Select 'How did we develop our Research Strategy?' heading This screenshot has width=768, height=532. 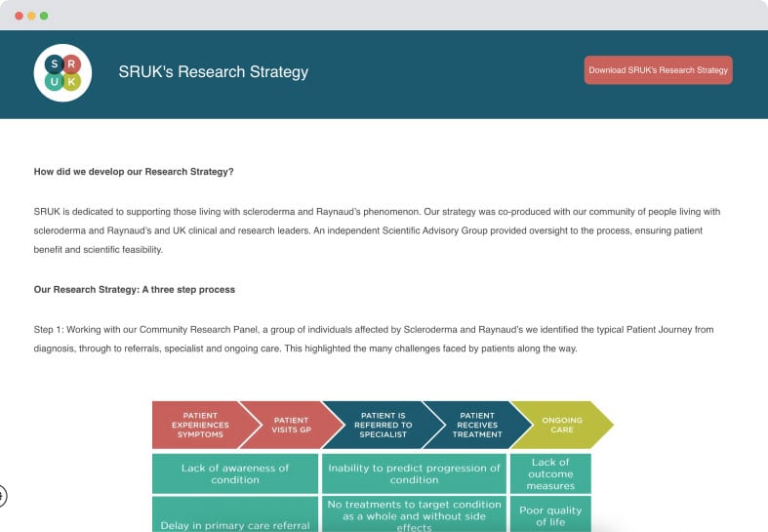click(134, 172)
